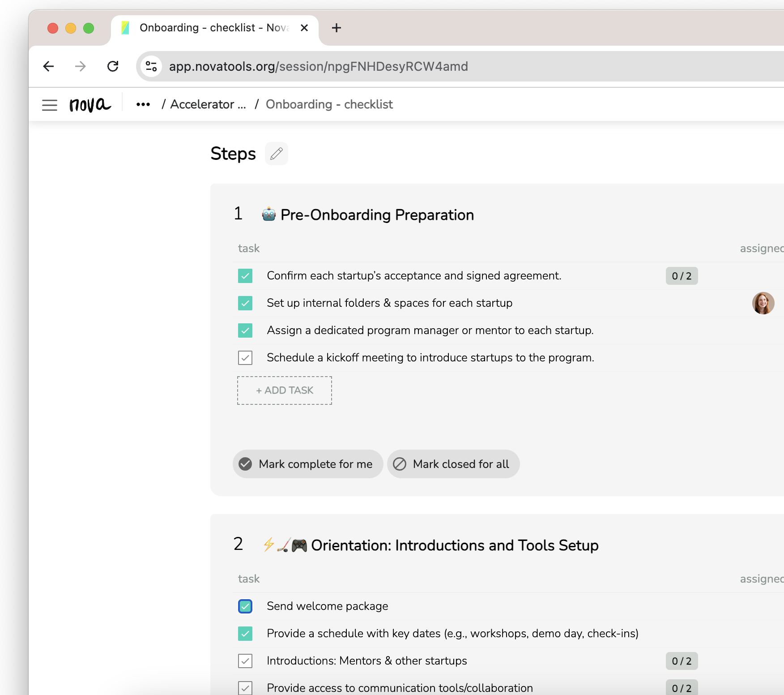Expand the 0/2 counter on signed agreement task
The image size is (784, 695).
[x=681, y=276]
